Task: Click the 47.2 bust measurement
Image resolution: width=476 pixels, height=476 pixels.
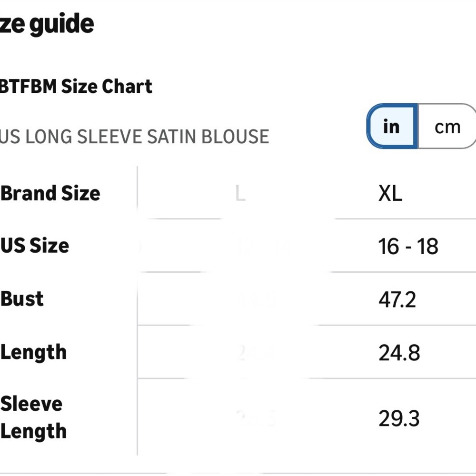Action: pos(397,300)
